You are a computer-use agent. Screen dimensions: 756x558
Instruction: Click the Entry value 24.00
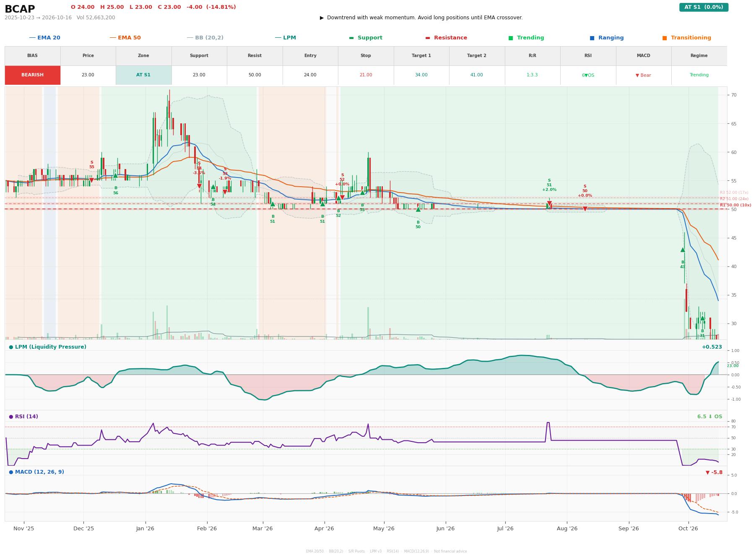click(x=310, y=75)
